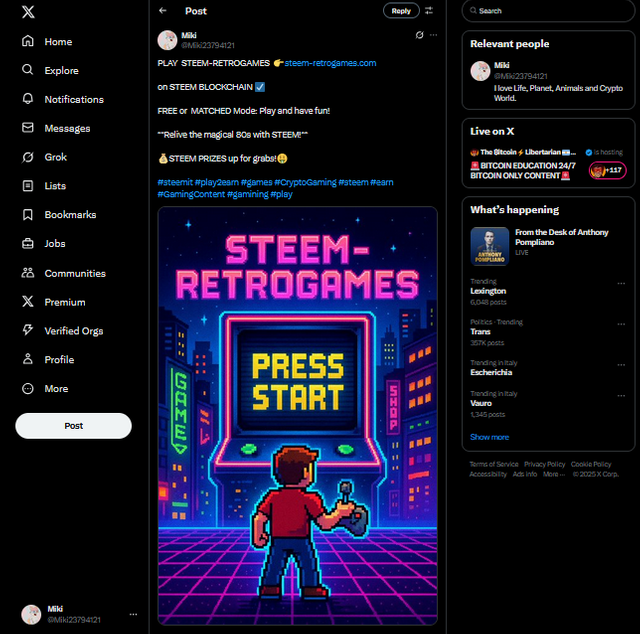The image size is (640, 634).
Task: Open the Explore page
Action: pyautogui.click(x=50, y=70)
